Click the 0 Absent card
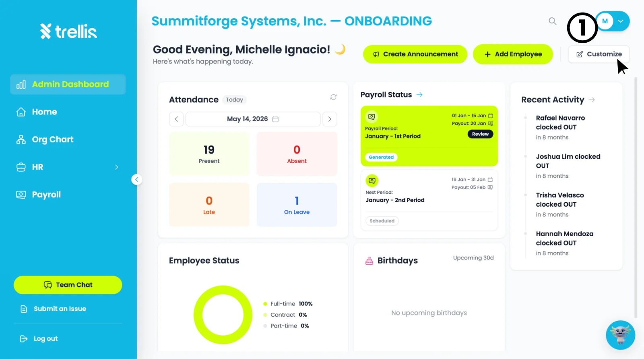644x359 pixels. (297, 154)
